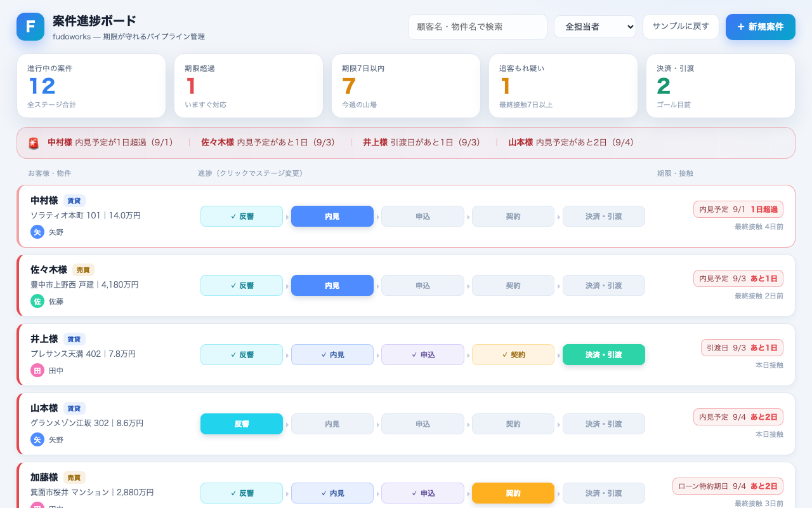Select 契約 stage for 加藤様
The image size is (812, 508).
pos(513,493)
